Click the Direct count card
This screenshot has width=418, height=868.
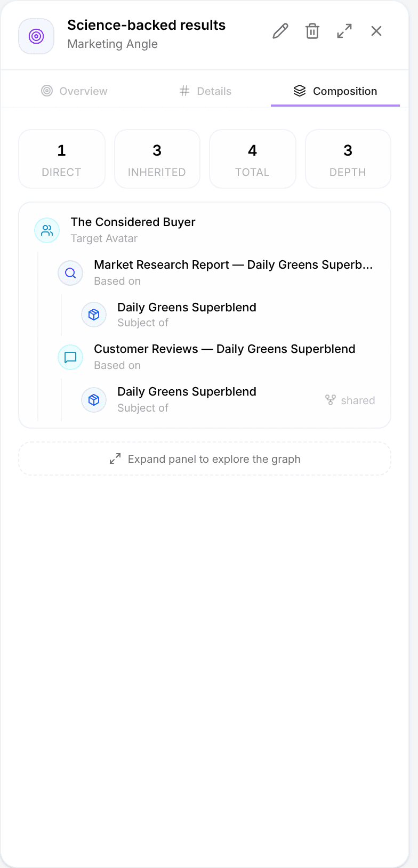tap(62, 159)
